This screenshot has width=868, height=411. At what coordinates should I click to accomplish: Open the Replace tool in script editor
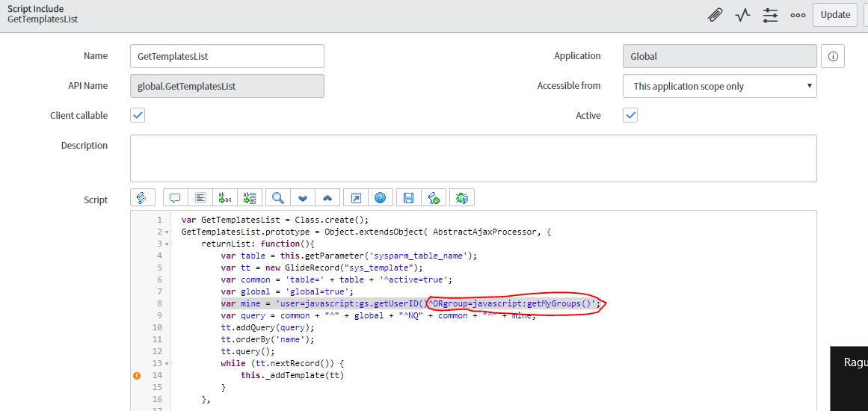tap(225, 197)
